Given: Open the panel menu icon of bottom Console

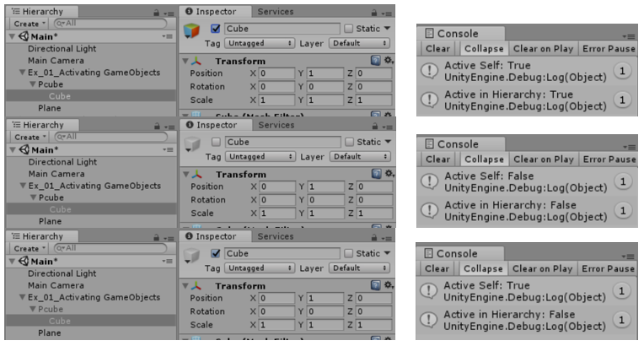Looking at the screenshot, I should click(629, 257).
